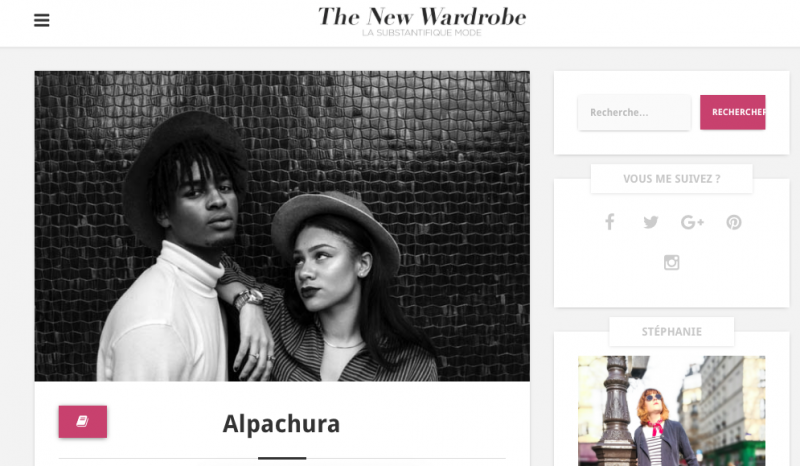Click Stéphanie's street photo in sidebar
This screenshot has width=800, height=466.
click(671, 411)
